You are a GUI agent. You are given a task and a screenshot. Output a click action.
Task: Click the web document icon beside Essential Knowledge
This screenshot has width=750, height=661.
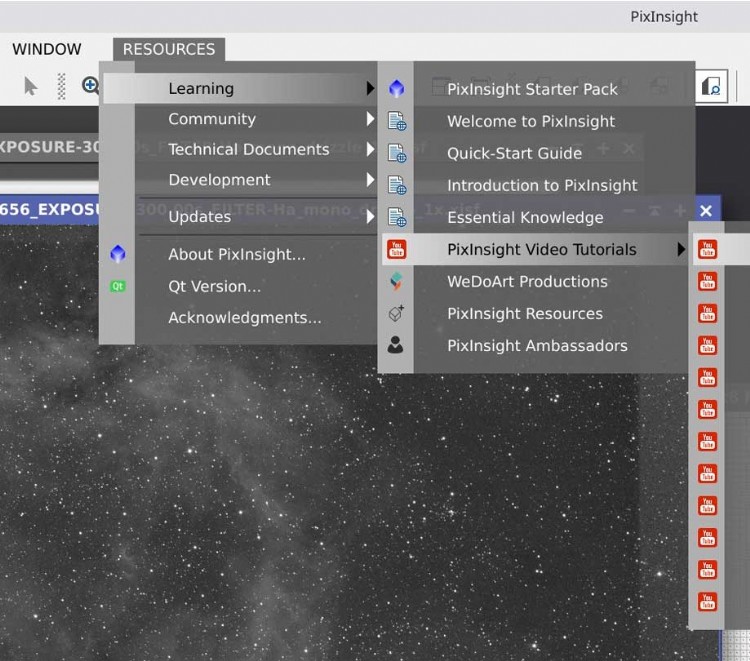pos(397,217)
